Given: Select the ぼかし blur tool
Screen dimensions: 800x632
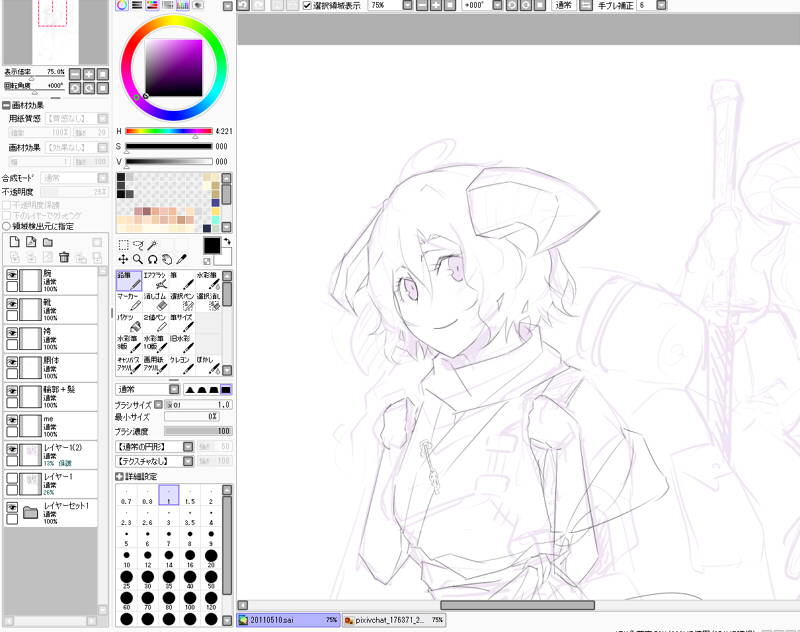Looking at the screenshot, I should point(208,365).
